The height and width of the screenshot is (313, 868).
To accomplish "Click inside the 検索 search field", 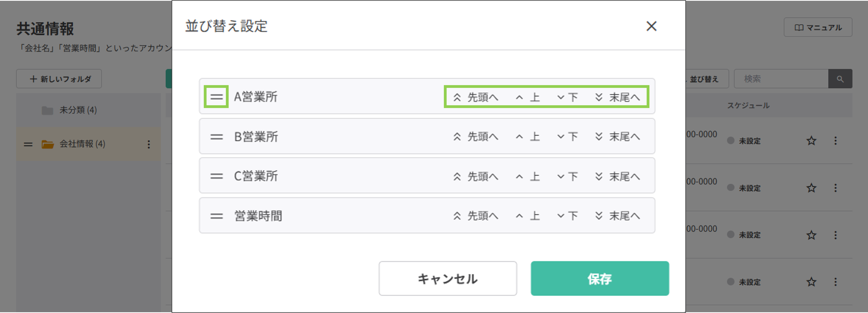I will 782,79.
